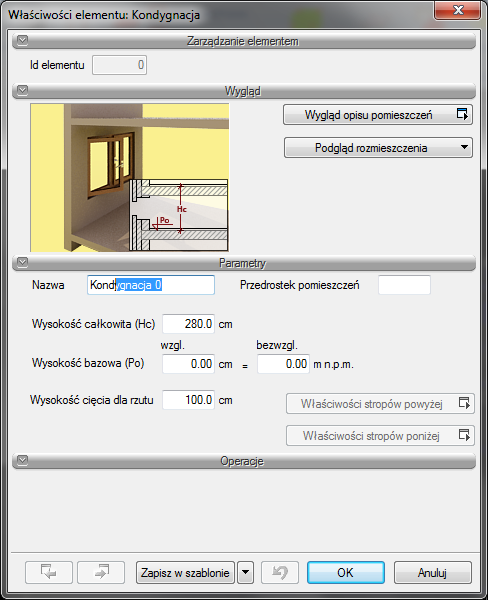Open Właściwości stropów poniżej
This screenshot has height=600, width=488.
[380, 435]
